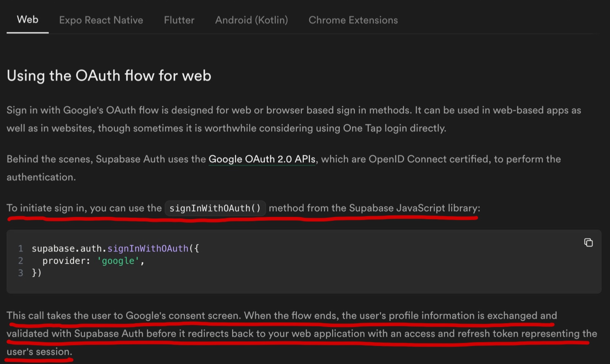This screenshot has width=610, height=364.
Task: Switch to Chrome Extensions tab
Action: pos(353,20)
